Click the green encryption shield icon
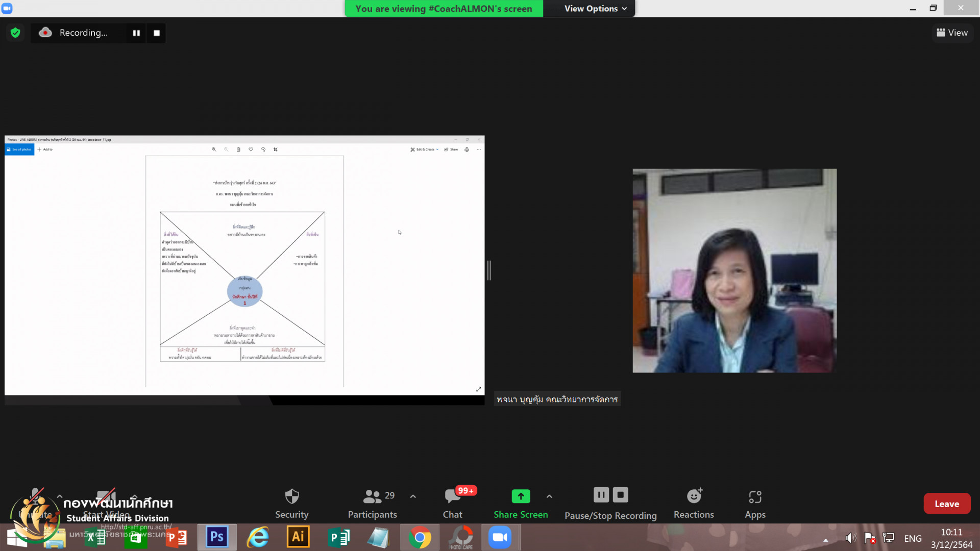Image resolution: width=980 pixels, height=551 pixels. click(15, 33)
